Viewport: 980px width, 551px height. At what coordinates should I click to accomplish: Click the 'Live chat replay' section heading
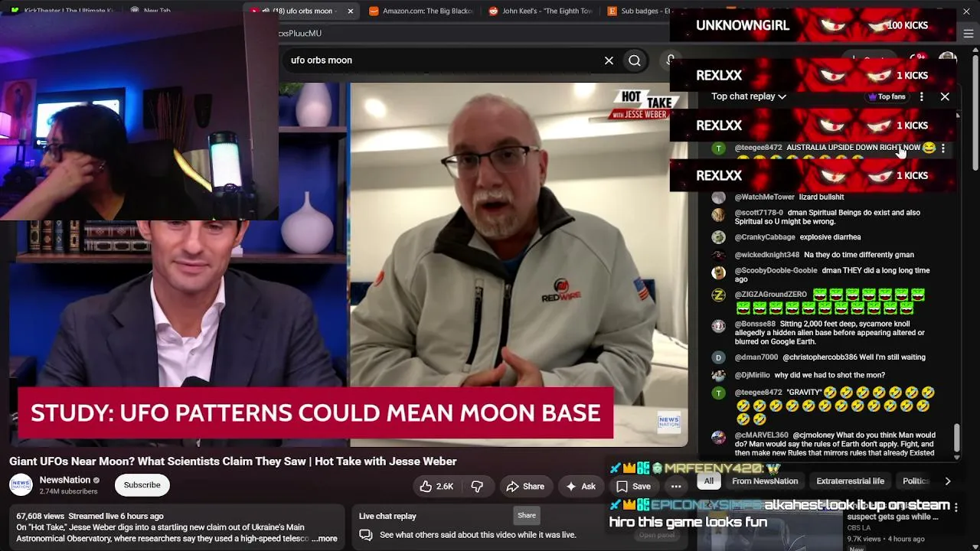[387, 517]
